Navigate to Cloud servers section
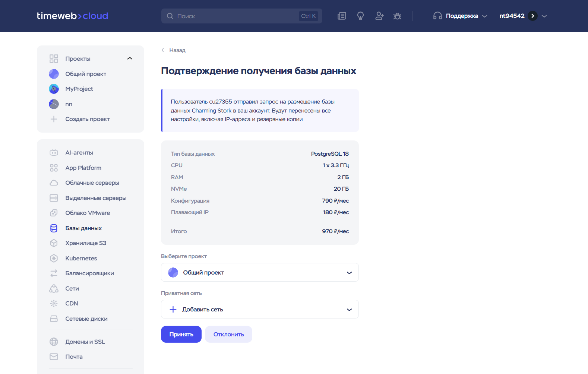This screenshot has height=374, width=588. pos(92,183)
